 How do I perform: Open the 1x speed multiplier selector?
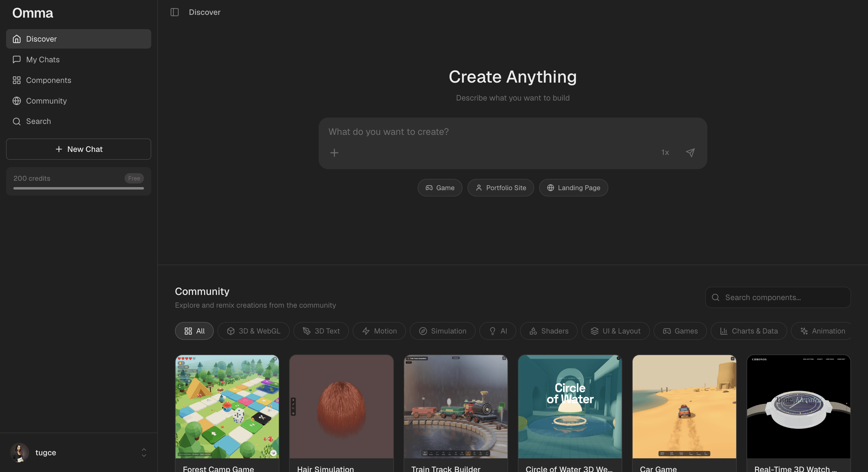point(665,152)
